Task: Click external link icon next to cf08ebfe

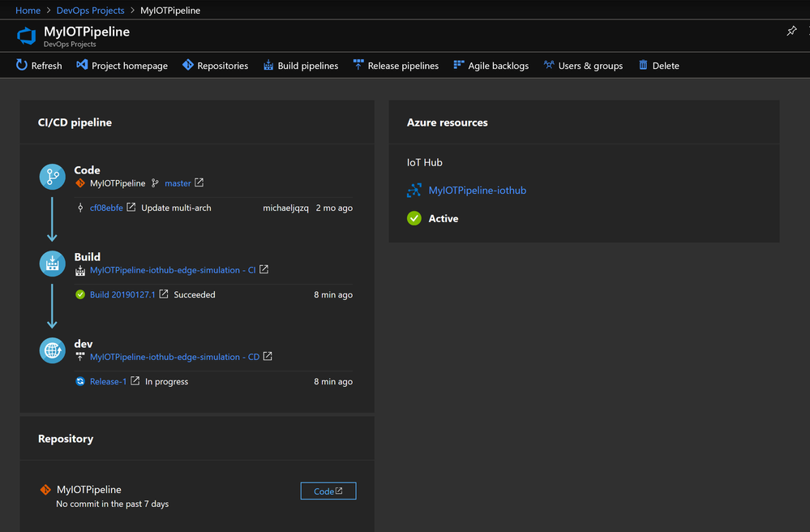Action: pyautogui.click(x=131, y=207)
